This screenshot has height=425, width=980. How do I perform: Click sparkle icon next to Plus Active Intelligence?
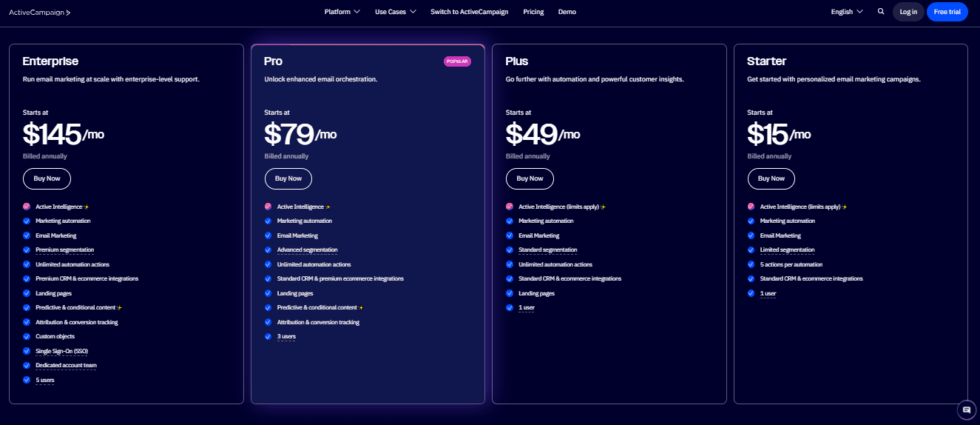(x=603, y=207)
